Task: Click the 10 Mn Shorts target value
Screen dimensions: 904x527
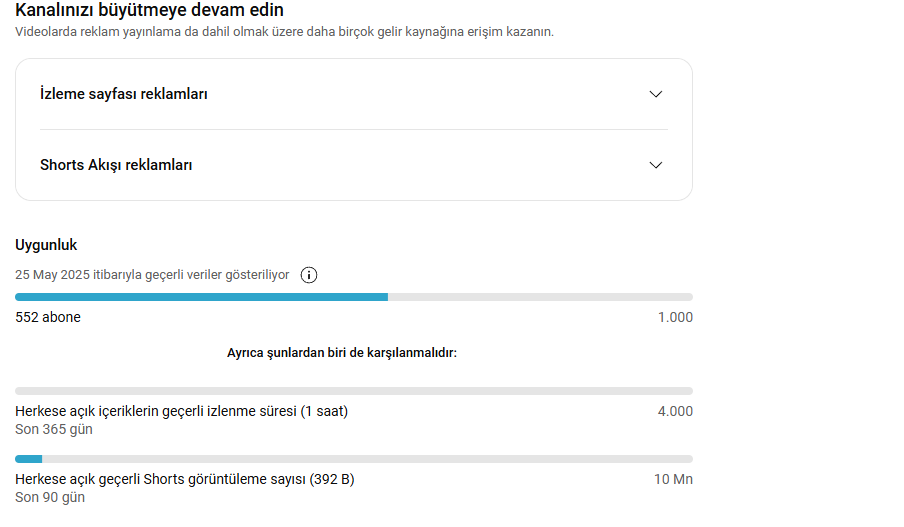Action: (673, 479)
